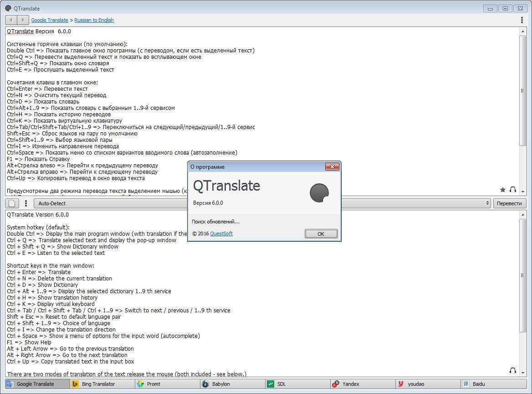Click the 'F1 => Show Help' line
Viewport: 532px width, 394px height.
pyautogui.click(x=29, y=342)
